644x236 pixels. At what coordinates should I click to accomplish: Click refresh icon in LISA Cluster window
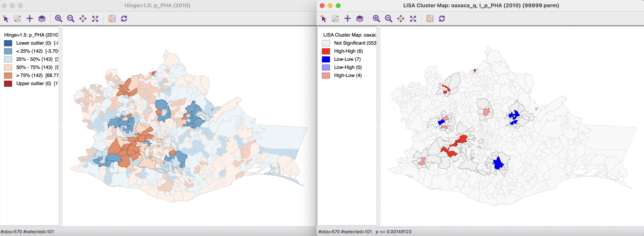442,19
